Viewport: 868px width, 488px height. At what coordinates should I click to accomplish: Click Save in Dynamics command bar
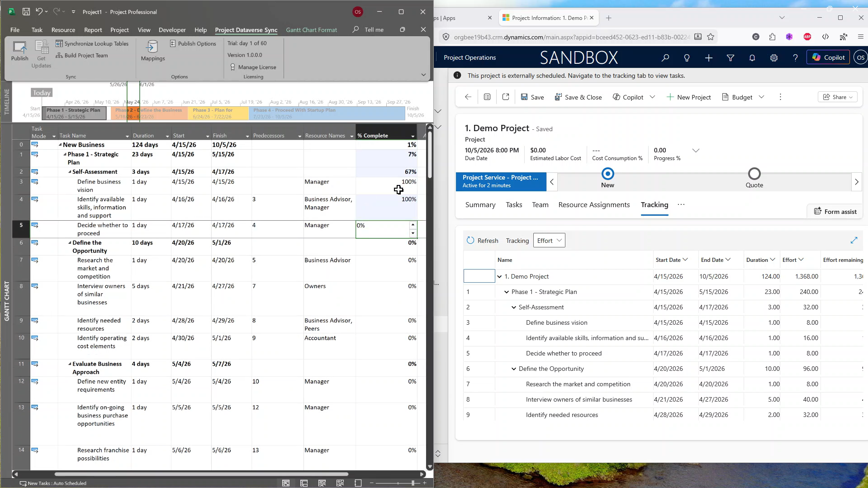tap(532, 97)
